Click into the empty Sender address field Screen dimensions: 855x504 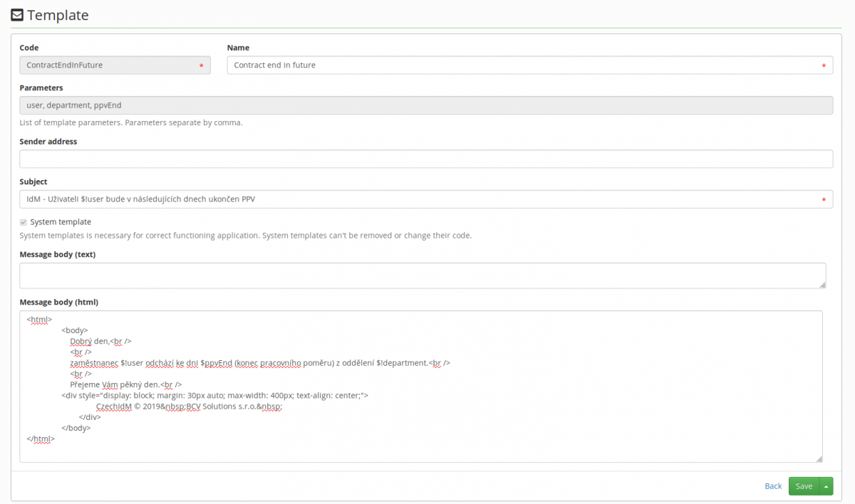click(x=426, y=159)
